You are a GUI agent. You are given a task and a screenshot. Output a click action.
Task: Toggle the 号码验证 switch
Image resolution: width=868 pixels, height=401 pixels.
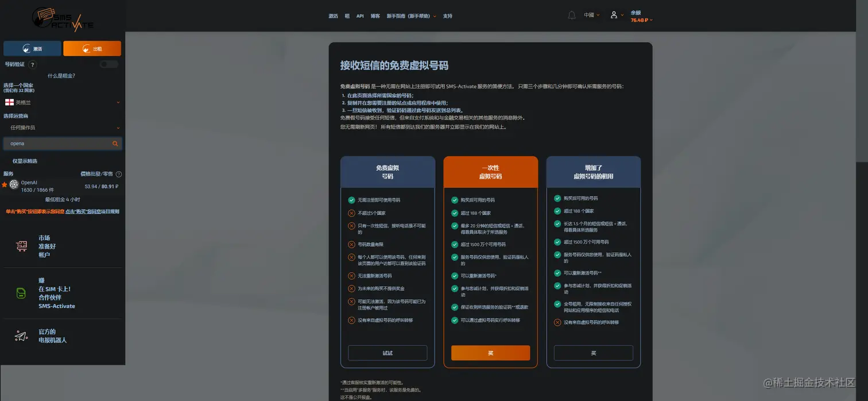[x=108, y=64]
